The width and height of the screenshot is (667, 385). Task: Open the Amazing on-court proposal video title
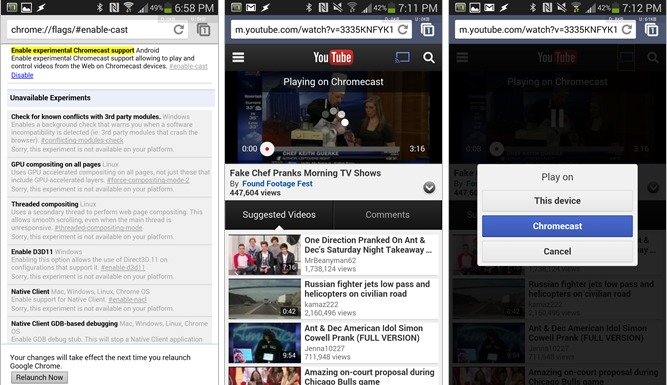pyautogui.click(x=369, y=376)
